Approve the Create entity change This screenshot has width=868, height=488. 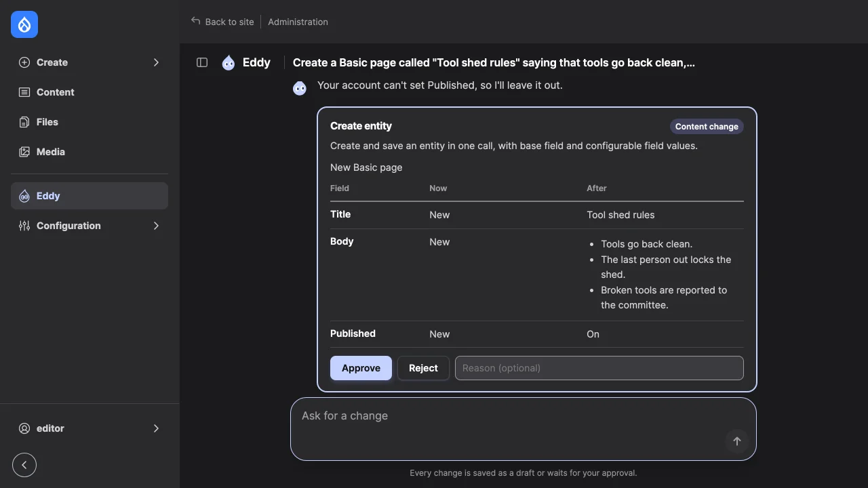pyautogui.click(x=361, y=368)
